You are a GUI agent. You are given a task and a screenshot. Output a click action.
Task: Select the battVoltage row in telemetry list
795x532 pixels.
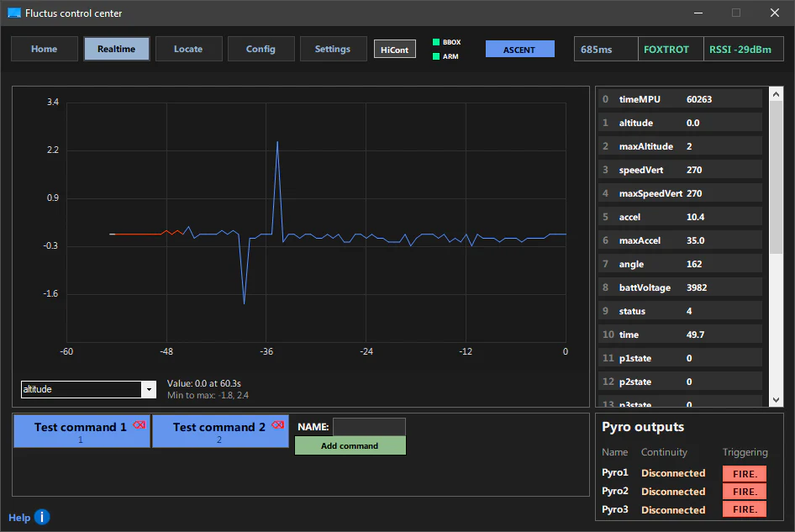[x=681, y=287]
